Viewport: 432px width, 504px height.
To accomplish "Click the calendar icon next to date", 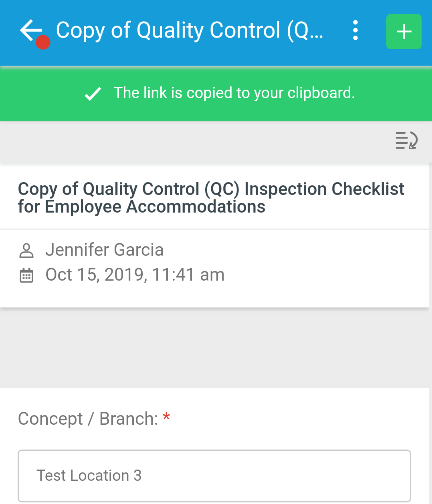I will pyautogui.click(x=26, y=275).
